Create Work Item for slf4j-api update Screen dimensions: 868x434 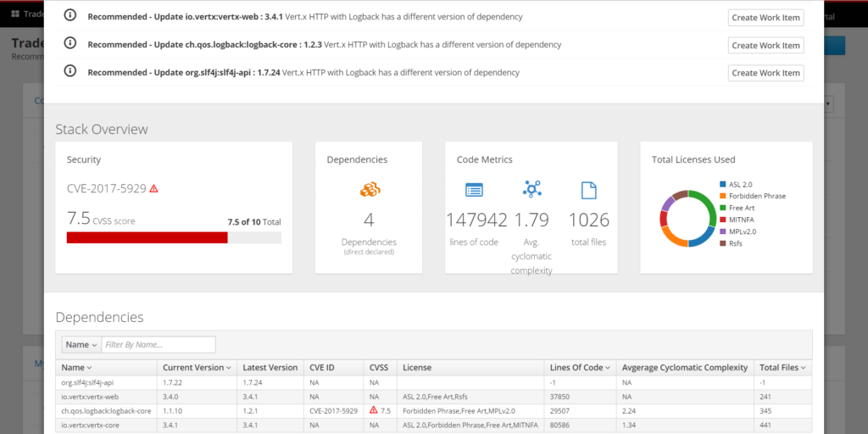click(765, 73)
